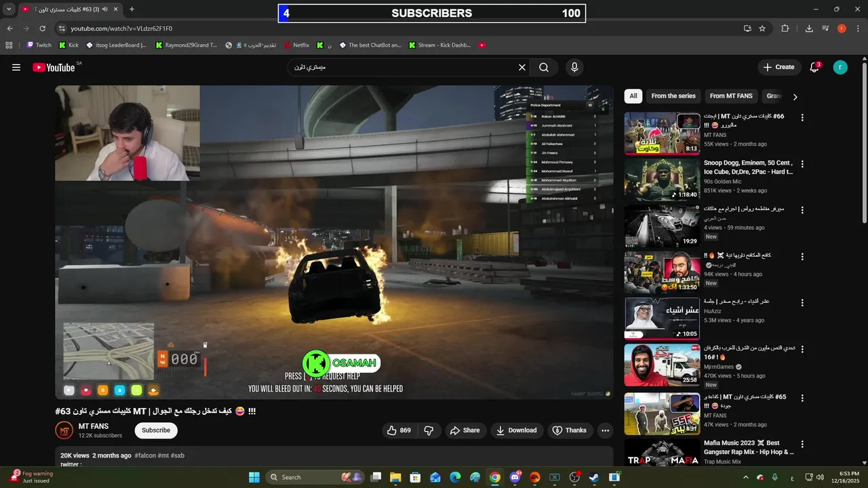Open Chrome media controls icon
The image size is (868, 488).
pos(825,28)
